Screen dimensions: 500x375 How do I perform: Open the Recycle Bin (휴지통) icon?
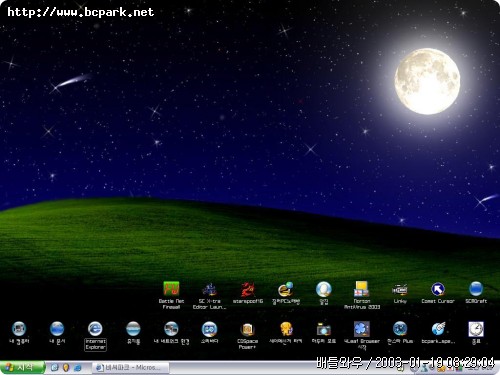133,329
